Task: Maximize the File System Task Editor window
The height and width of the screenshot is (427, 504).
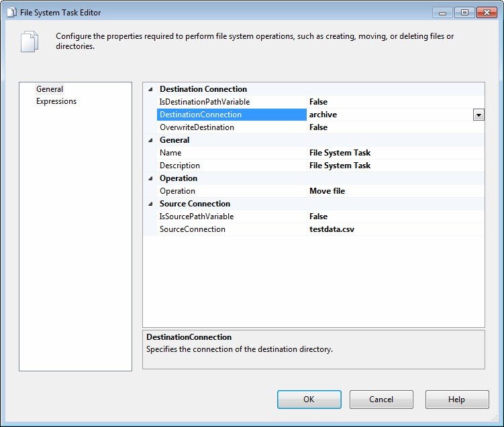Action: click(x=464, y=13)
